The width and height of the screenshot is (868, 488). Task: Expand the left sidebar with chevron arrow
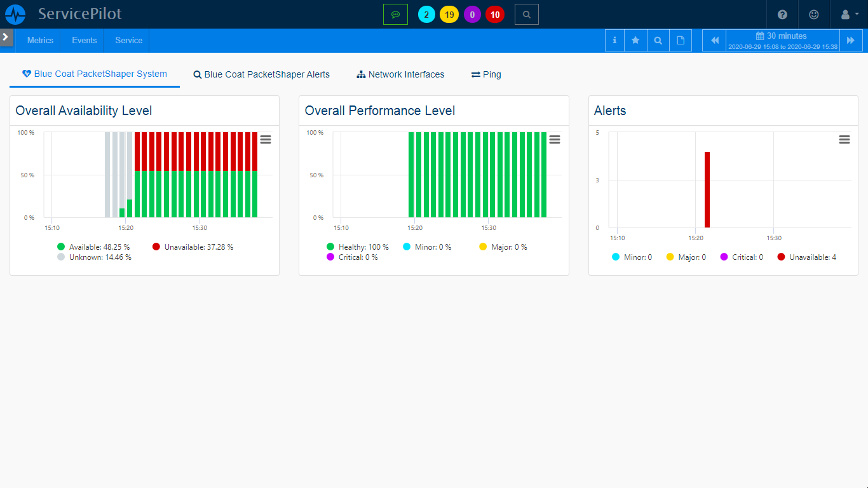pos(6,37)
